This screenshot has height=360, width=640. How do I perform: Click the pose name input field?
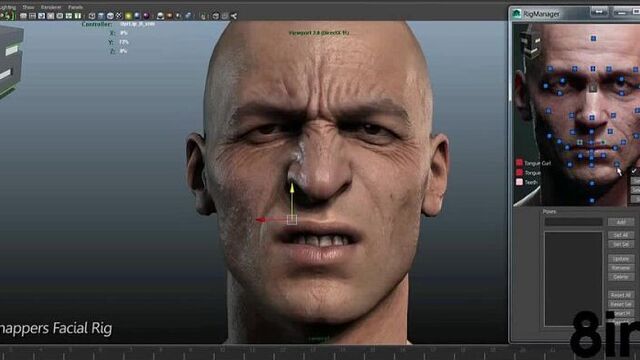(x=573, y=222)
